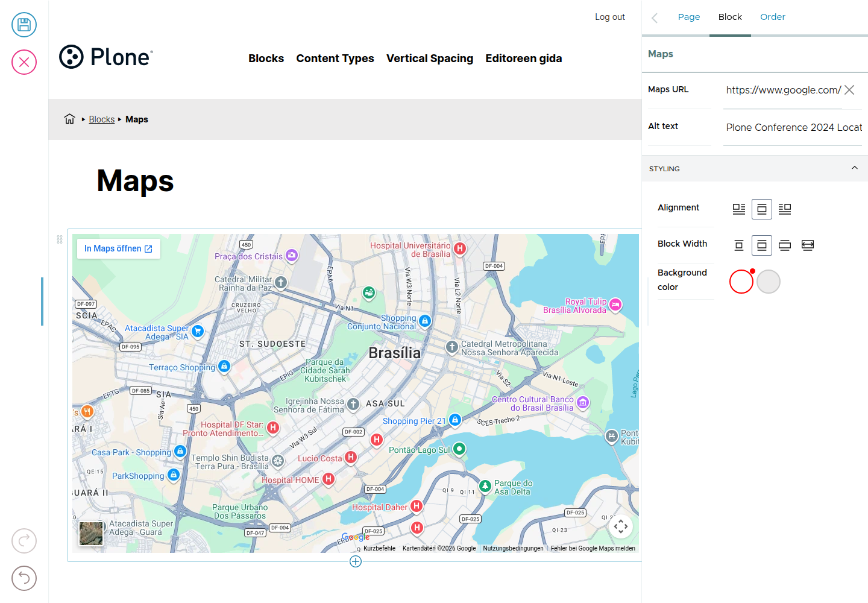
Task: Go to home via breadcrumb house icon
Action: click(69, 119)
